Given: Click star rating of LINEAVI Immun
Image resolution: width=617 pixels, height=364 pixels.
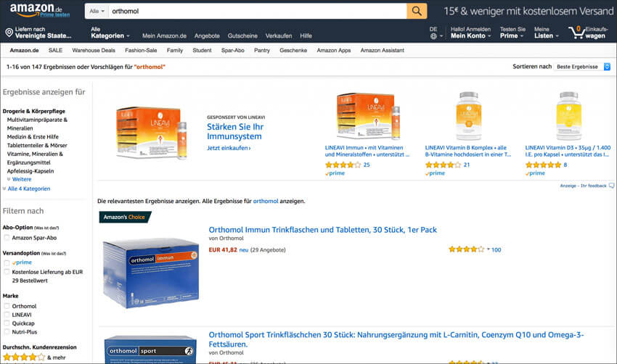Looking at the screenshot, I should pos(343,165).
